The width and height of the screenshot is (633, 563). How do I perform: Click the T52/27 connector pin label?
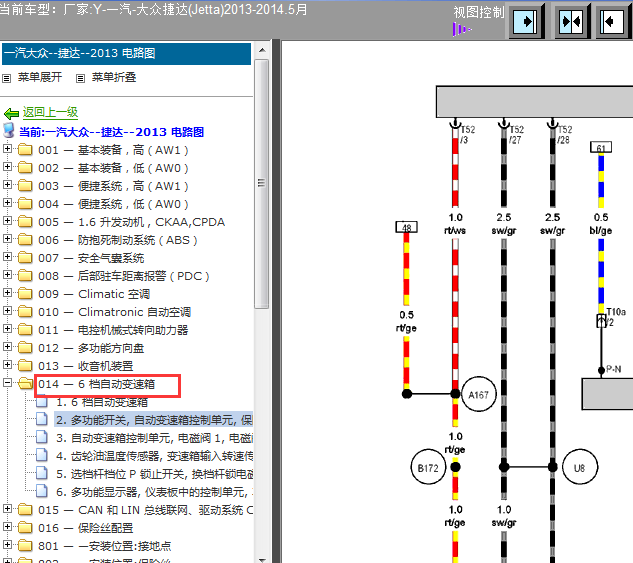point(516,135)
